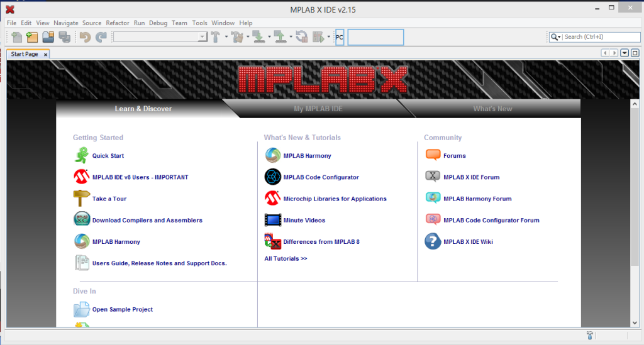Open the Open Sample Project link
Image resolution: width=644 pixels, height=345 pixels.
coord(123,310)
